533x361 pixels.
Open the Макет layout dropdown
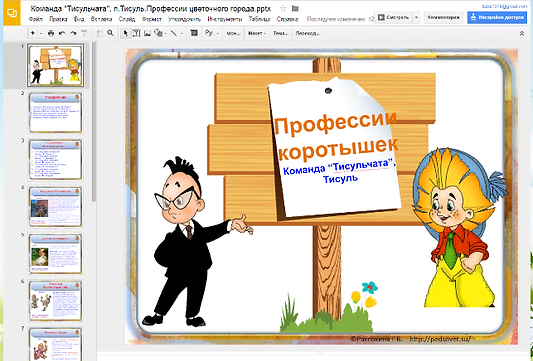[257, 33]
